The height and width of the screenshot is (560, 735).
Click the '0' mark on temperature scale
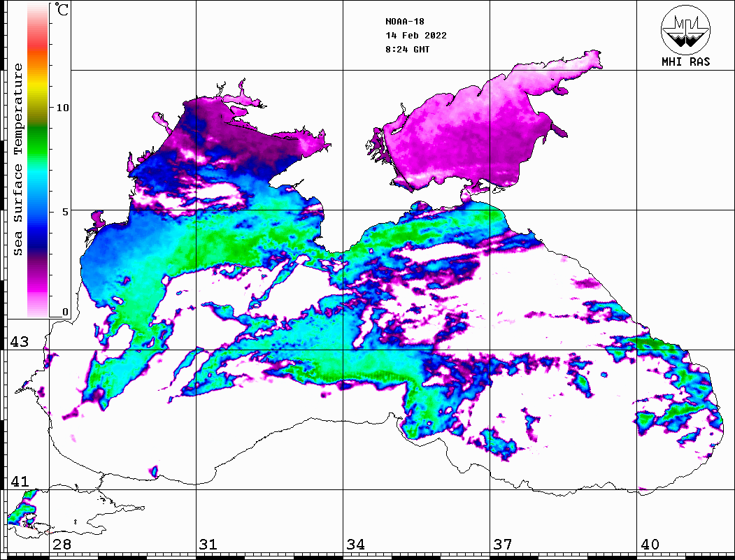click(65, 312)
